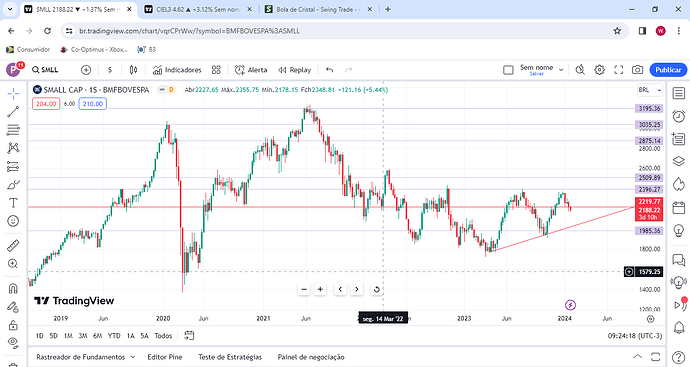Show Todos date range
This screenshot has height=367, width=690.
163,336
